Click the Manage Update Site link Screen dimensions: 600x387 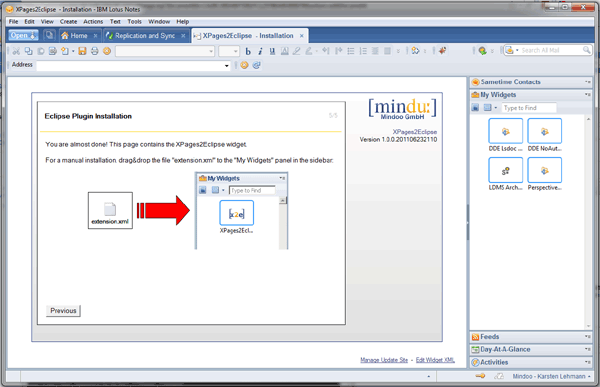[x=384, y=360]
